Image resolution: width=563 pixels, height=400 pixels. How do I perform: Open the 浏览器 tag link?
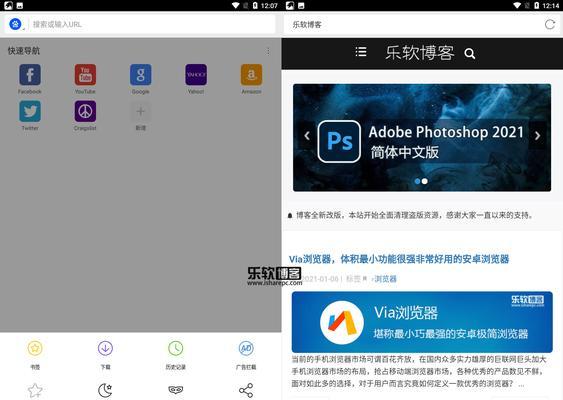(386, 279)
